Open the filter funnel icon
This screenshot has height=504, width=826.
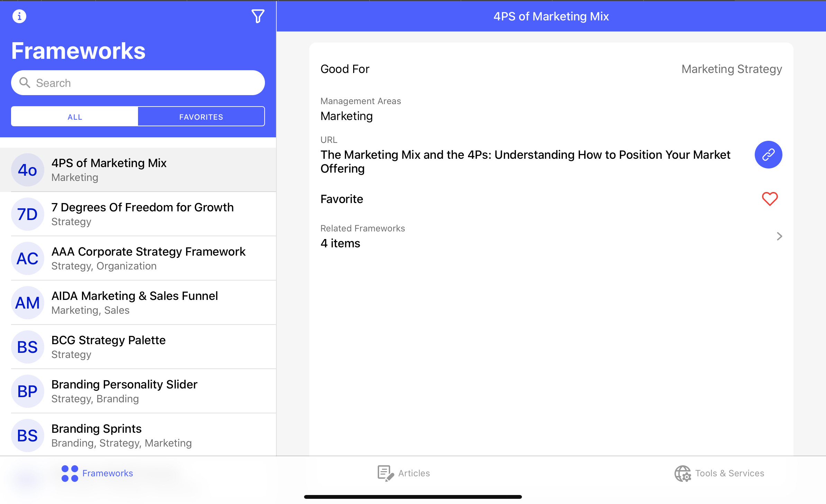[x=258, y=16]
